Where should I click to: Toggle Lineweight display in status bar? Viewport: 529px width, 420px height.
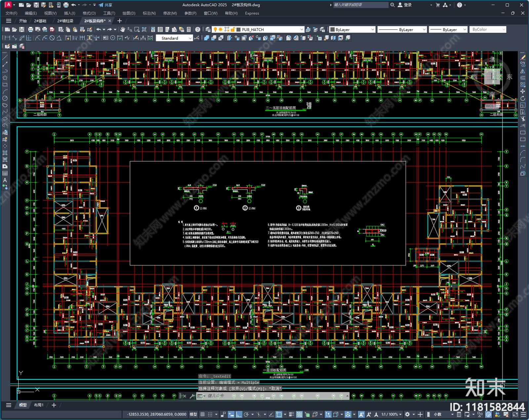pos(291,414)
